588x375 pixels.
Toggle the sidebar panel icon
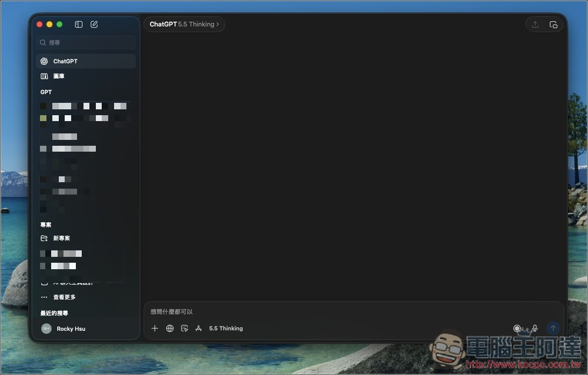tap(78, 24)
